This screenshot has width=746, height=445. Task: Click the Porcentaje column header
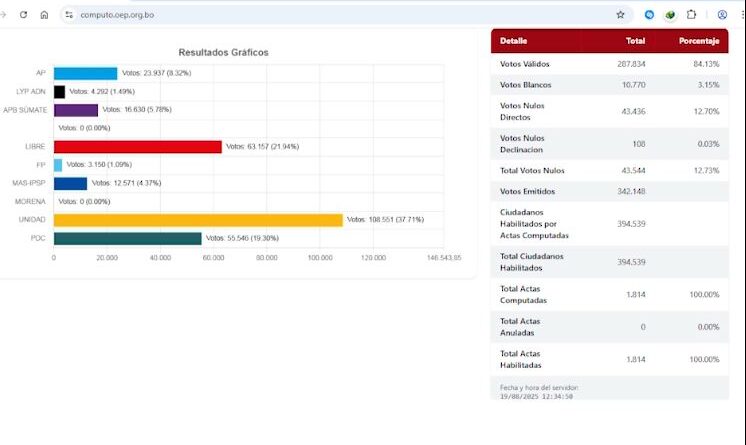coord(699,41)
